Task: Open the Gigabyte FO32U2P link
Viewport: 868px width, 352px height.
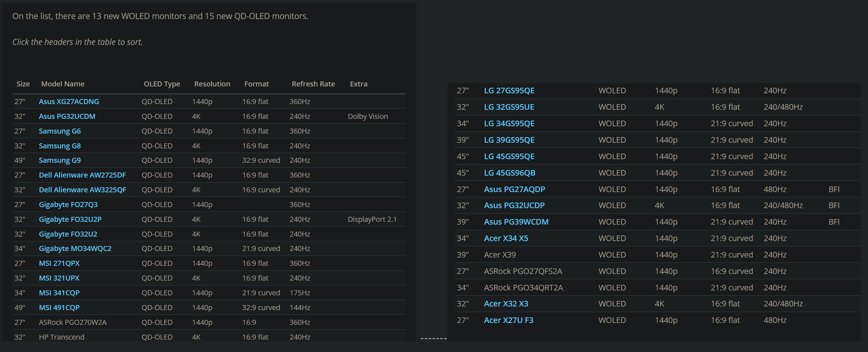Action: [70, 219]
